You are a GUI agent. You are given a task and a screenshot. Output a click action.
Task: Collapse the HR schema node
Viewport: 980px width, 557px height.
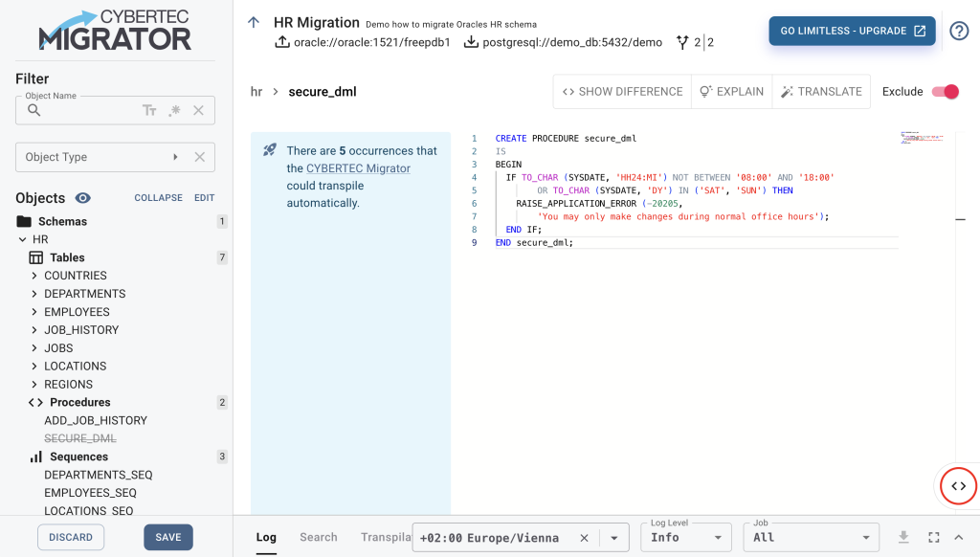coord(23,239)
